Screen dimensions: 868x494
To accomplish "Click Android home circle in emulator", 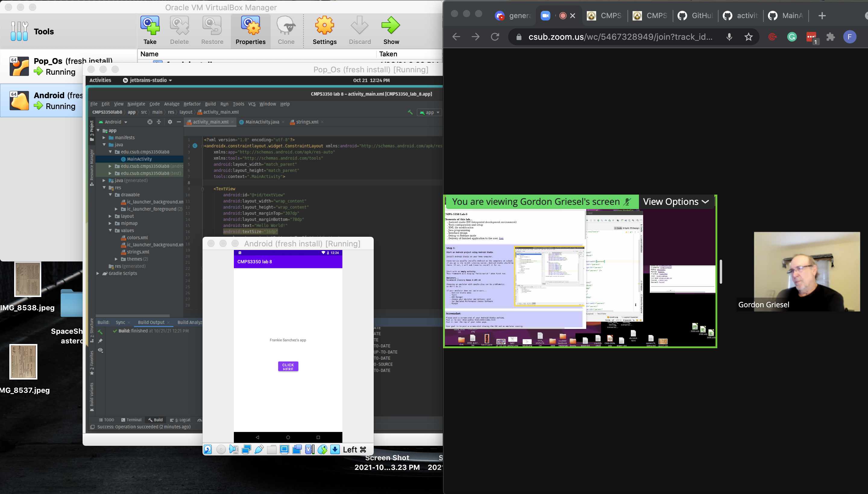I will 288,437.
